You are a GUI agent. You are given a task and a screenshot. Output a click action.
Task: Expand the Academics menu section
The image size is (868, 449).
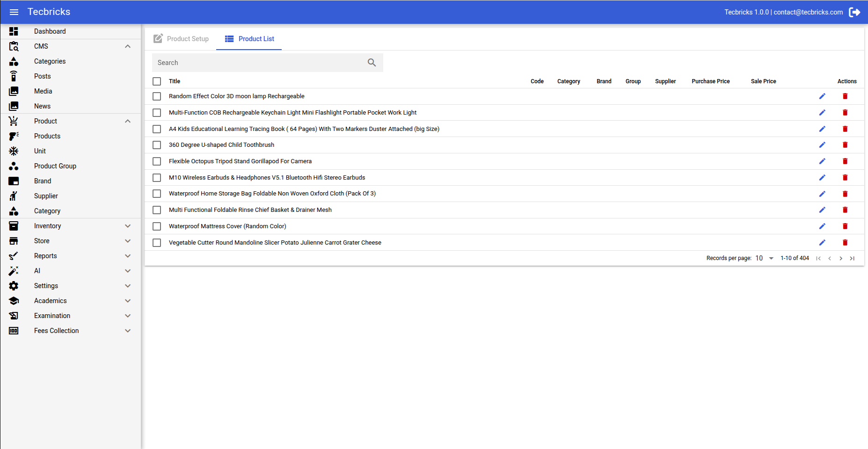pos(128,301)
